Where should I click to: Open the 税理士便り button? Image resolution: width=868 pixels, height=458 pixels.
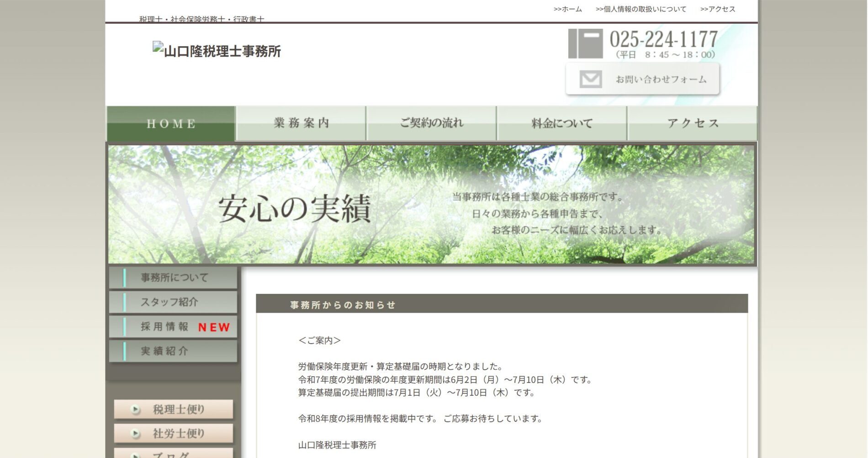(x=174, y=410)
